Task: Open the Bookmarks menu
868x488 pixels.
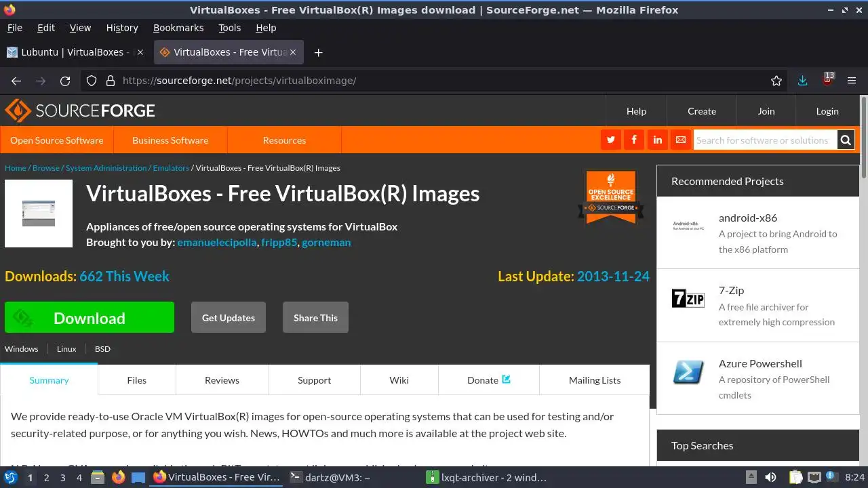Action: pyautogui.click(x=178, y=28)
